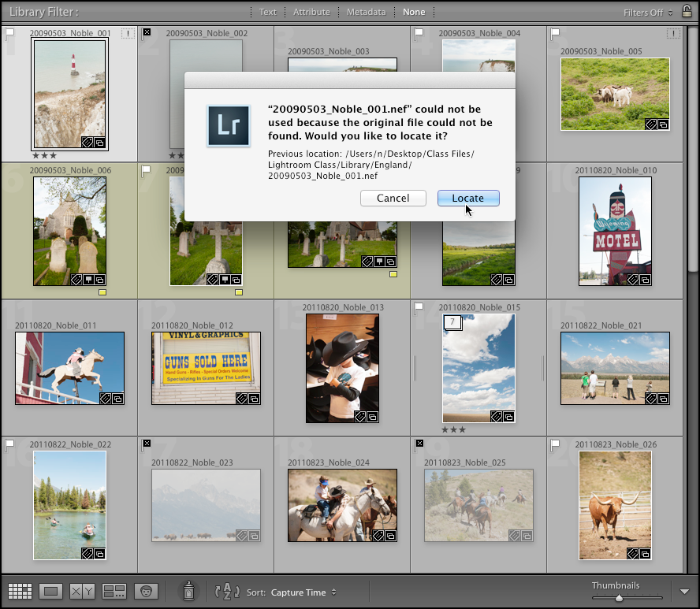Click the stack count badge on 20110820_Noble_015

452,323
